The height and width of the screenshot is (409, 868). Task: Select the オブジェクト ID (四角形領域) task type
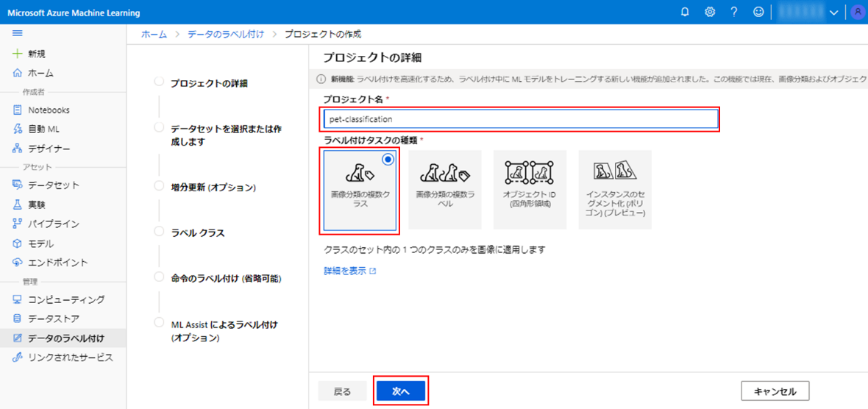point(530,189)
